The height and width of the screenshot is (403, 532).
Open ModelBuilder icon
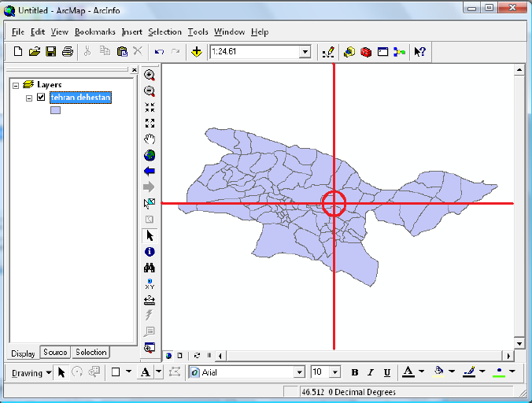click(x=399, y=52)
